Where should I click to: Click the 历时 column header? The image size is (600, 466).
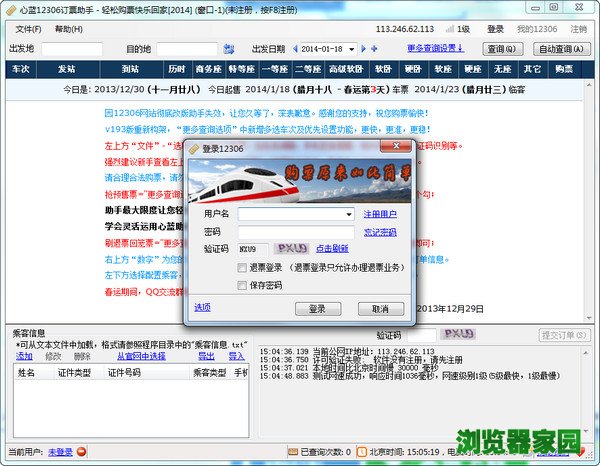tap(178, 69)
